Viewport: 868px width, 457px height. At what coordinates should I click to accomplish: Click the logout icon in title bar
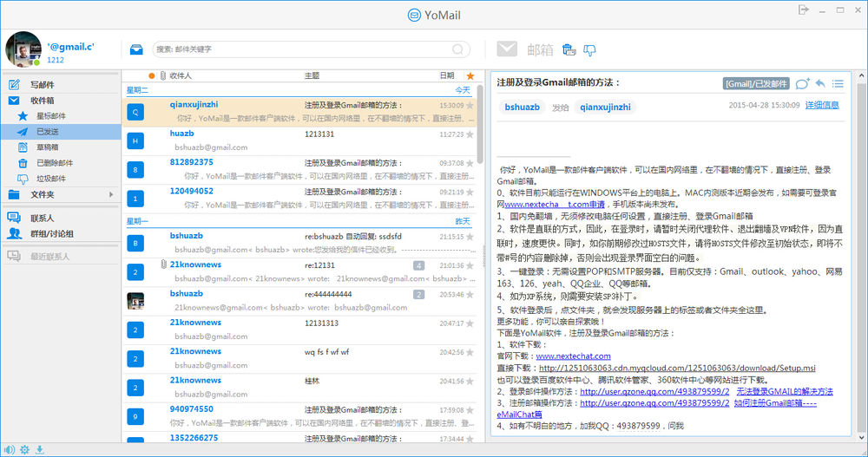(803, 10)
